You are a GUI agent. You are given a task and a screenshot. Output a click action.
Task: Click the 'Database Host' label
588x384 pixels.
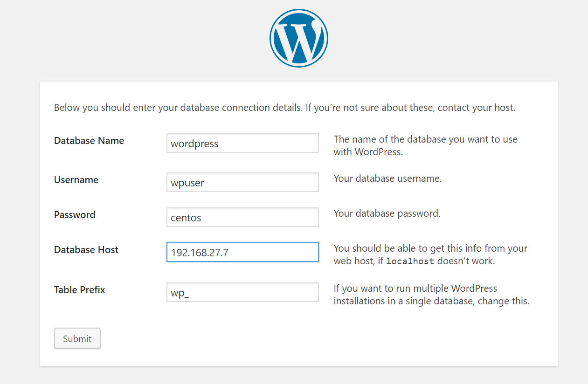point(86,250)
